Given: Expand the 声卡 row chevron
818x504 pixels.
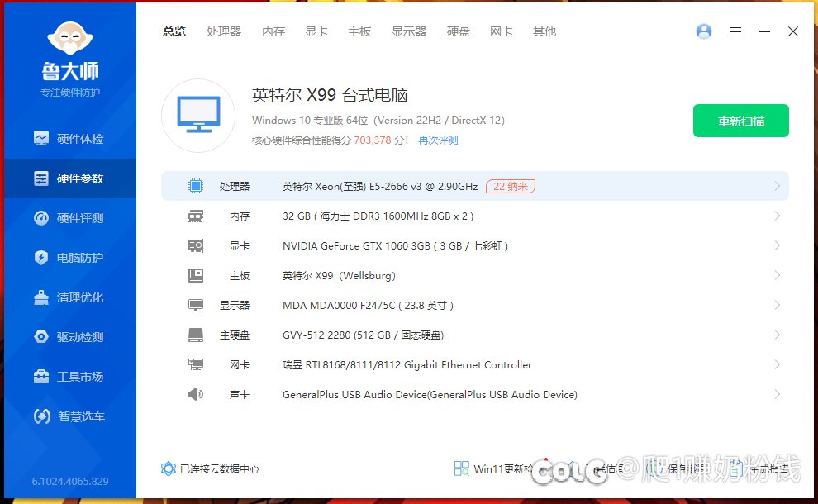Looking at the screenshot, I should [x=778, y=394].
